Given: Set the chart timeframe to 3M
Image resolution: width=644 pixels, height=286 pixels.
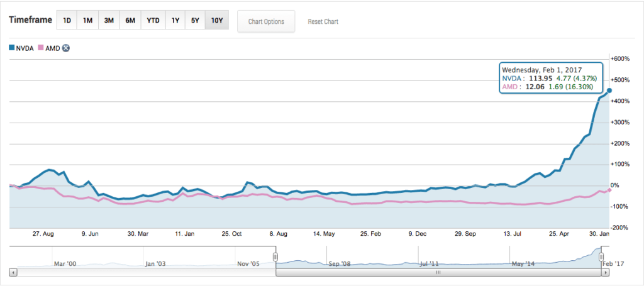Looking at the screenshot, I should (x=109, y=21).
